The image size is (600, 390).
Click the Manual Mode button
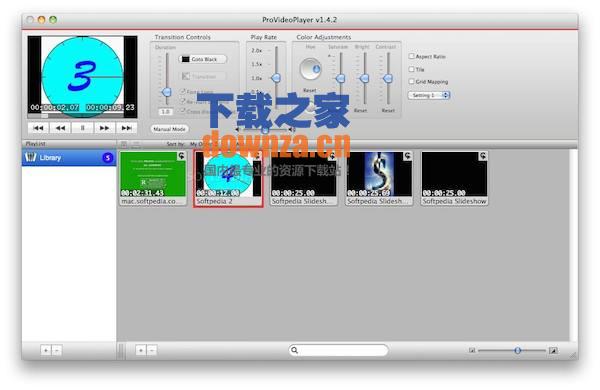point(169,129)
